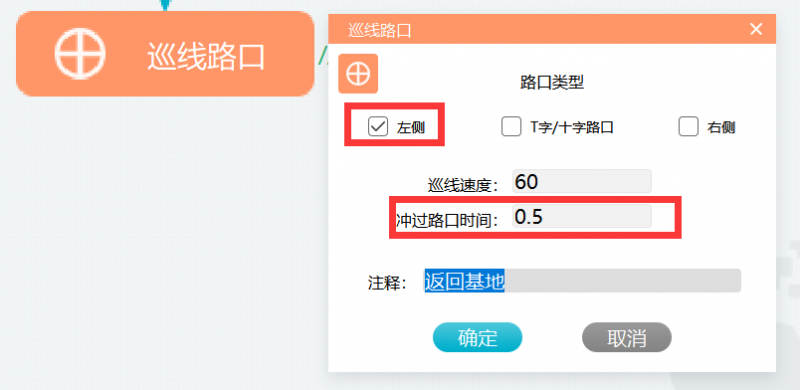Click the T字/十字路口 label text

[571, 127]
